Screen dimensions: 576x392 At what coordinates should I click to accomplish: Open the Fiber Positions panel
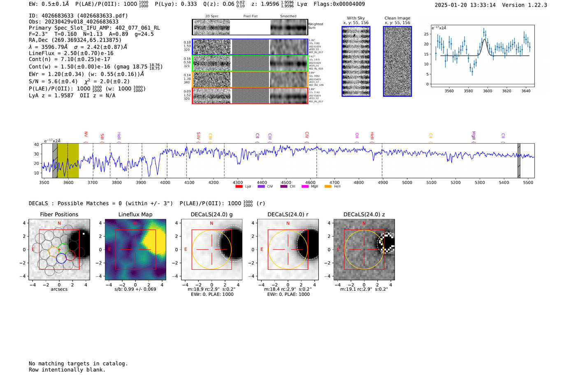(59, 250)
